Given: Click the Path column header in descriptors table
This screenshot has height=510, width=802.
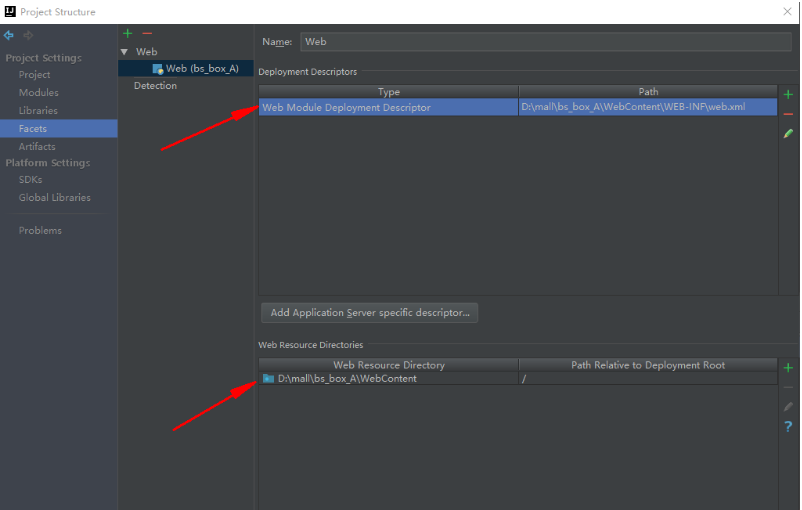Looking at the screenshot, I should [648, 92].
